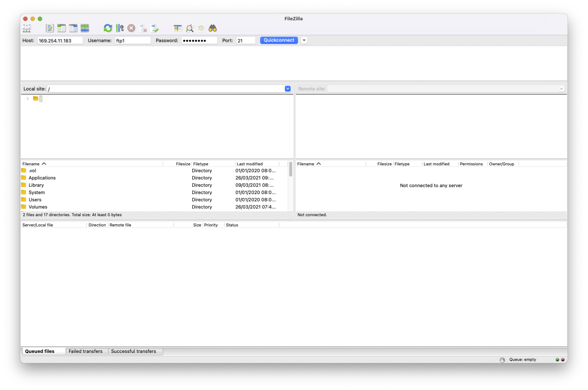Screen dimensions: 588x390
Task: Toggle the local directory tree view
Action: point(61,28)
